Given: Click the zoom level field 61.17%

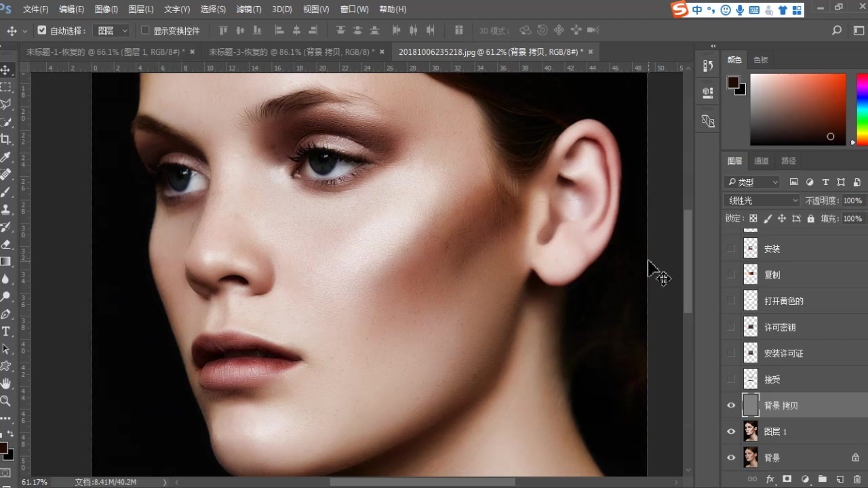Looking at the screenshot, I should point(35,482).
